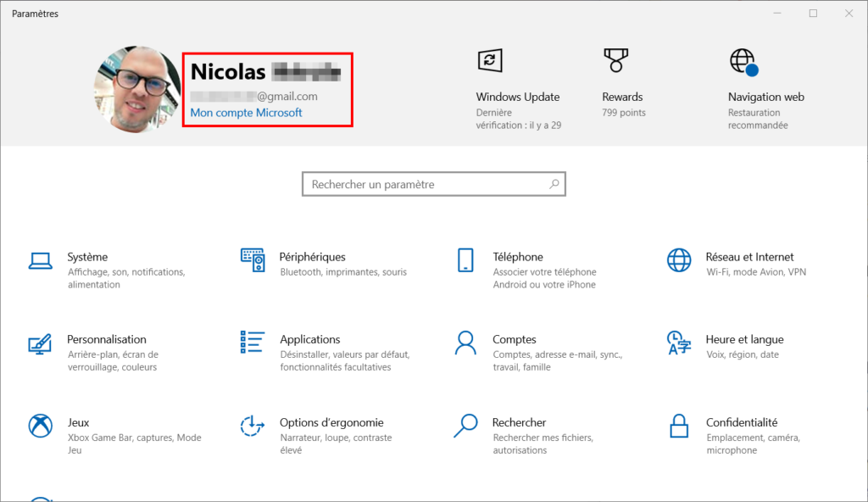Open the Système settings title
Screen dimensions: 868x502
pos(87,257)
